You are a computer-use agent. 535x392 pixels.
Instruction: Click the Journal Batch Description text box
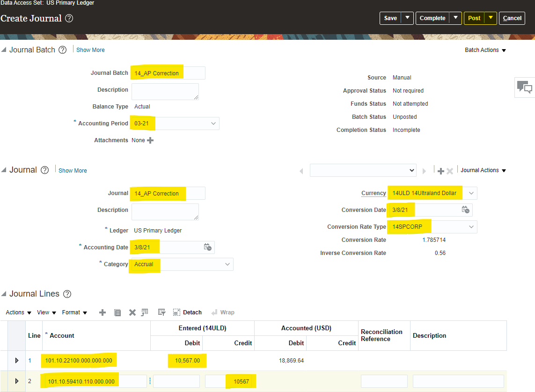point(165,91)
